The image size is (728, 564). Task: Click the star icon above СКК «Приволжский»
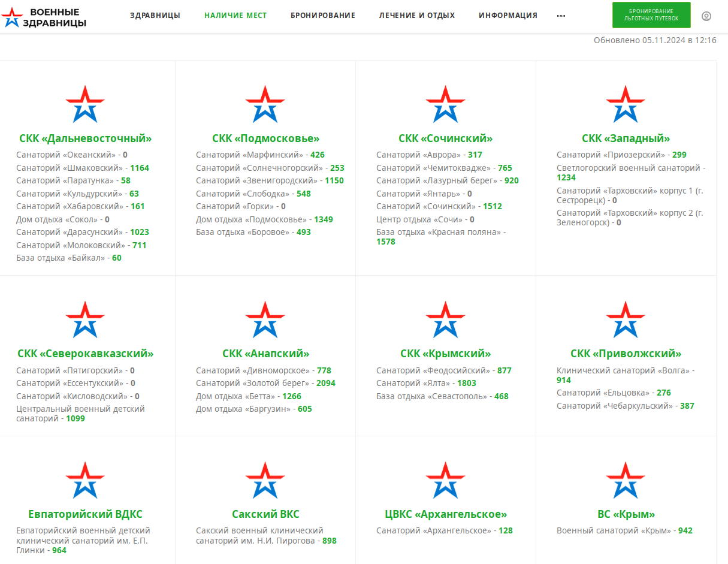[626, 319]
